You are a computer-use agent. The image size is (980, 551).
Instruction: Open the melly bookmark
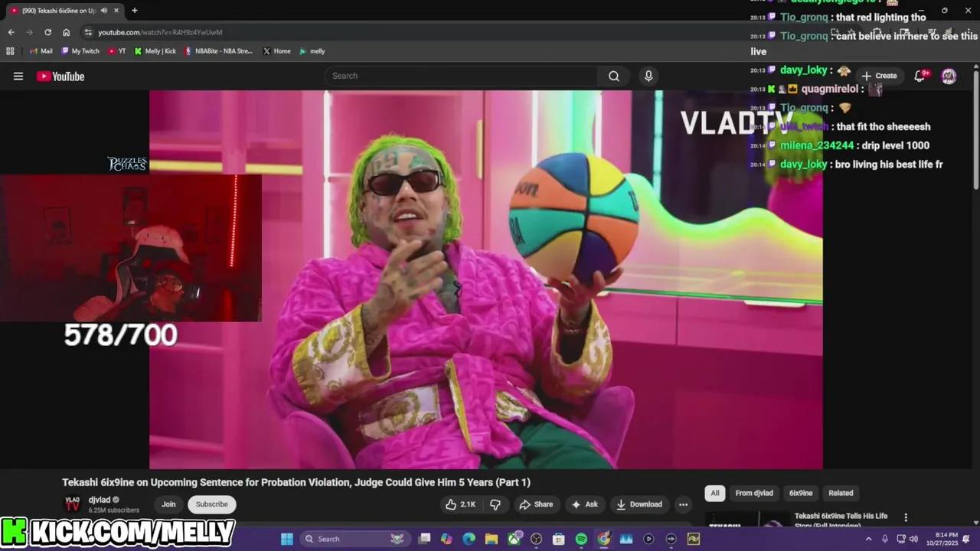pyautogui.click(x=312, y=51)
